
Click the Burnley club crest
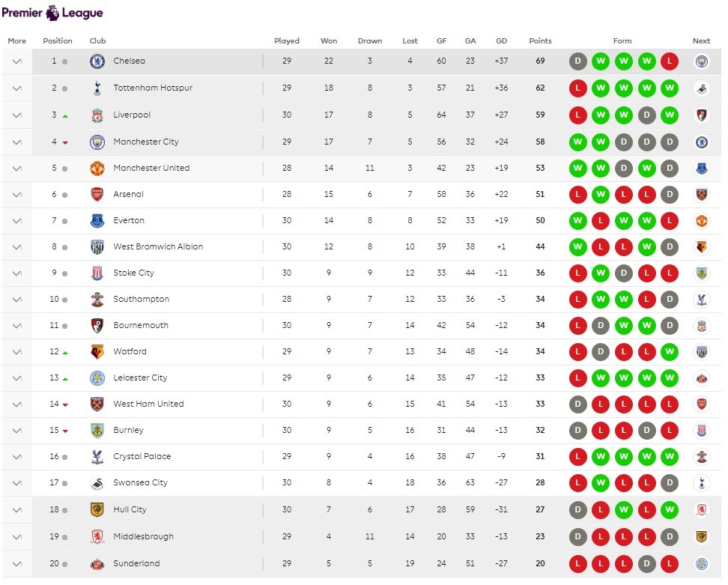tap(97, 430)
